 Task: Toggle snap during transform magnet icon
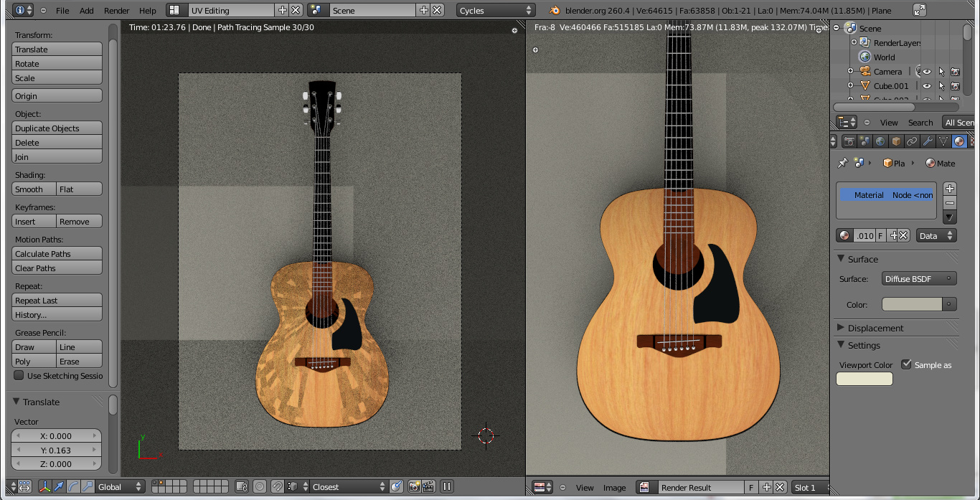pyautogui.click(x=276, y=486)
